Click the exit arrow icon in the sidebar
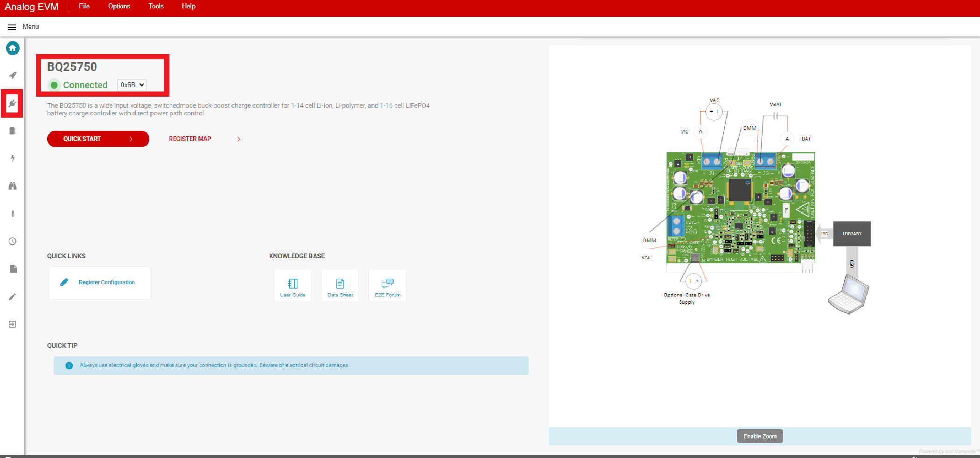This screenshot has width=980, height=458. [x=13, y=324]
